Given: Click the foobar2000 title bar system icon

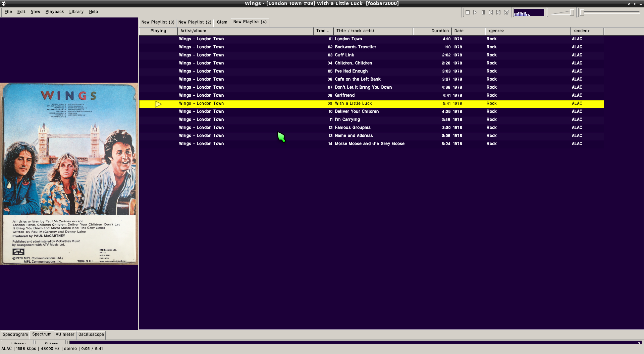Looking at the screenshot, I should [x=4, y=4].
